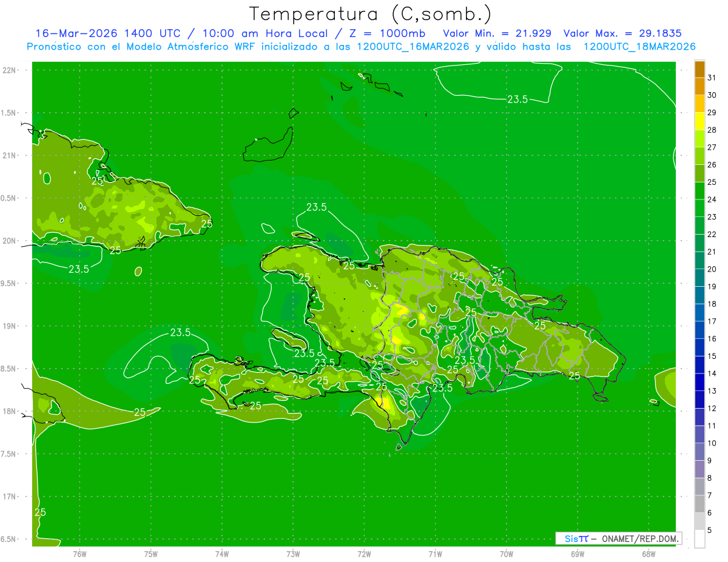Click the '21N' latitude axis label
Screen dimensions: 728x562
[x=9, y=155]
